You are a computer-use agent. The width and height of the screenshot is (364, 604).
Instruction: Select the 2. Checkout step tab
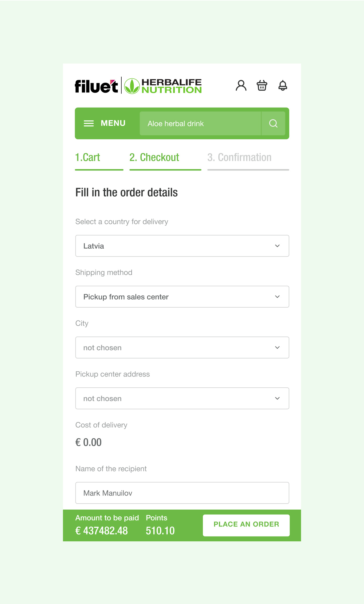pos(154,158)
